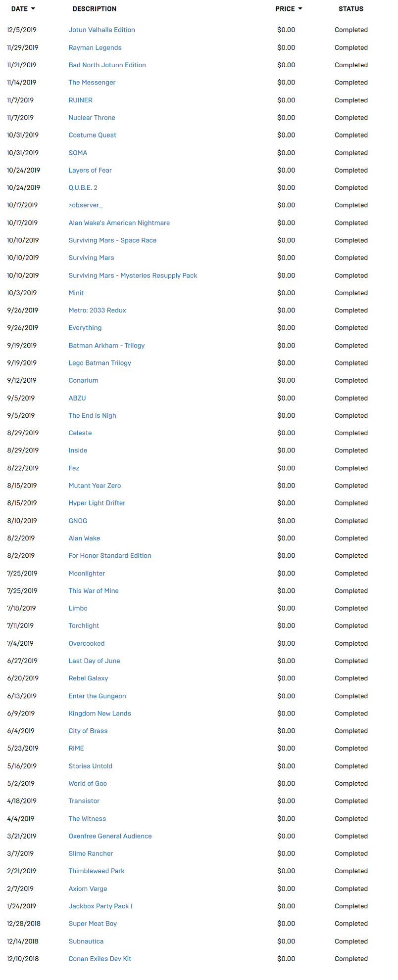The width and height of the screenshot is (398, 980).
Task: Open Enter the Gungeon link
Action: tap(97, 696)
